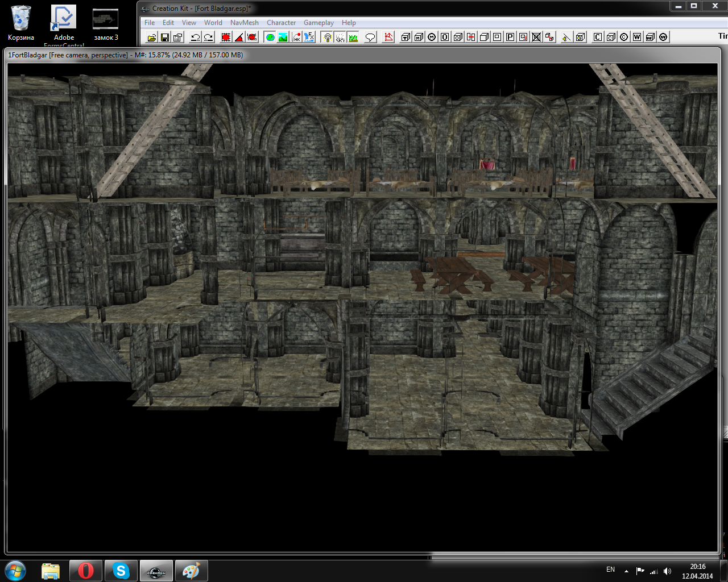Select the Корзина recycle bin desktop icon
This screenshot has height=582, width=728.
click(21, 23)
